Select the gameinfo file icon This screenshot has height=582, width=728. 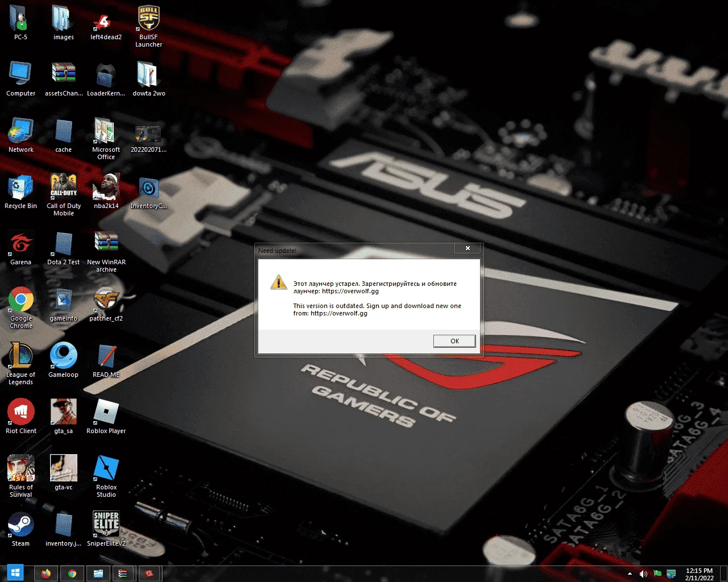click(64, 304)
